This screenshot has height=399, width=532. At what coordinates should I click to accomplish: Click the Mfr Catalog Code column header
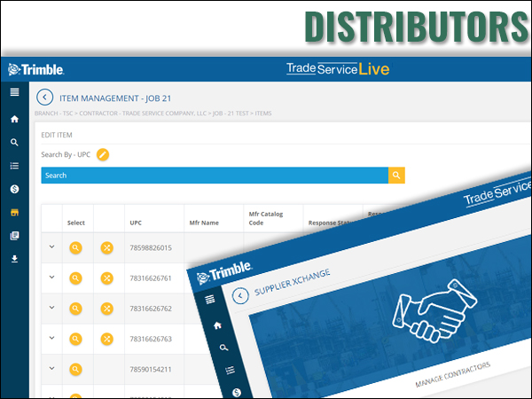[266, 218]
